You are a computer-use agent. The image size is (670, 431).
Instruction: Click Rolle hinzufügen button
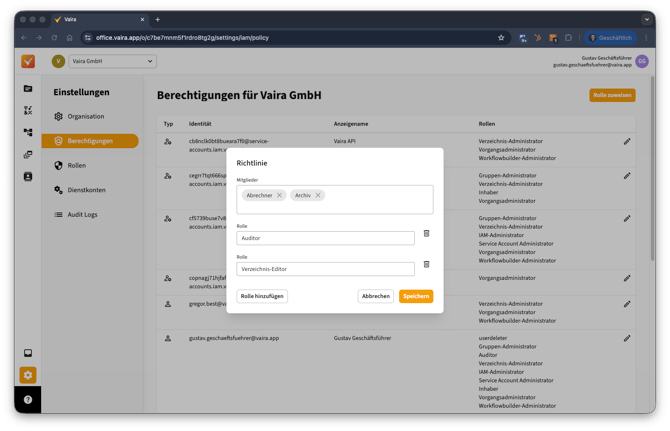(x=262, y=296)
